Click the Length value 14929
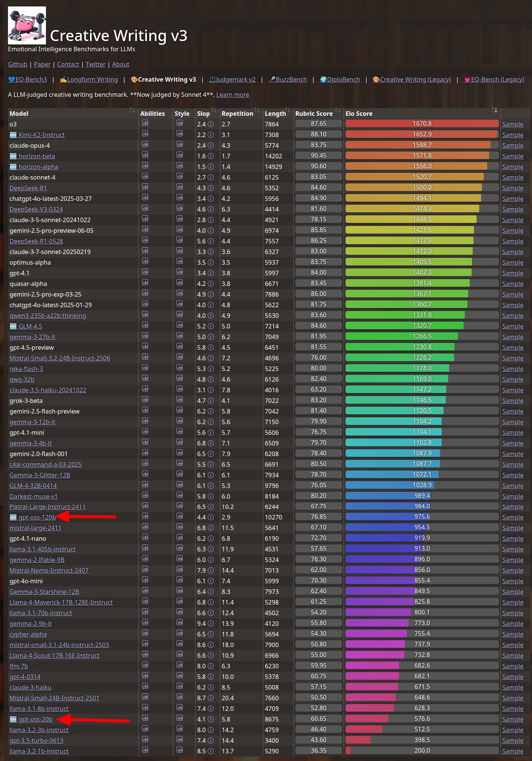532x761 pixels. (274, 167)
